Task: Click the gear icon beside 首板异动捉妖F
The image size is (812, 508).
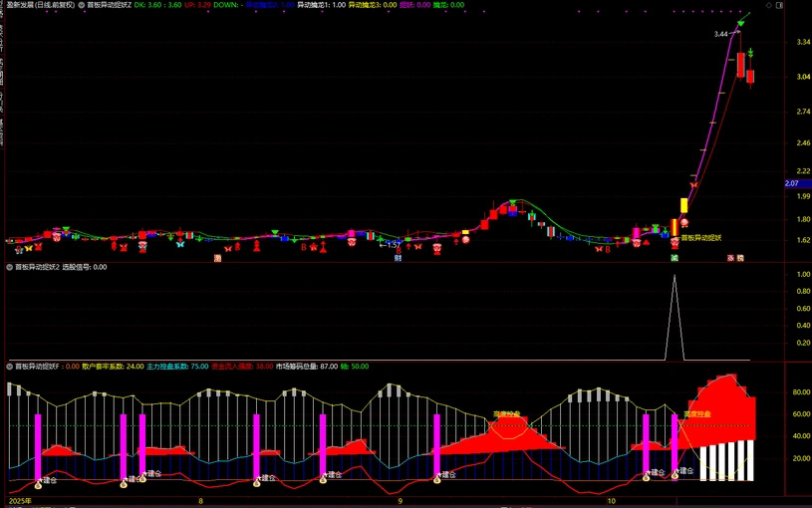Action: (x=9, y=366)
